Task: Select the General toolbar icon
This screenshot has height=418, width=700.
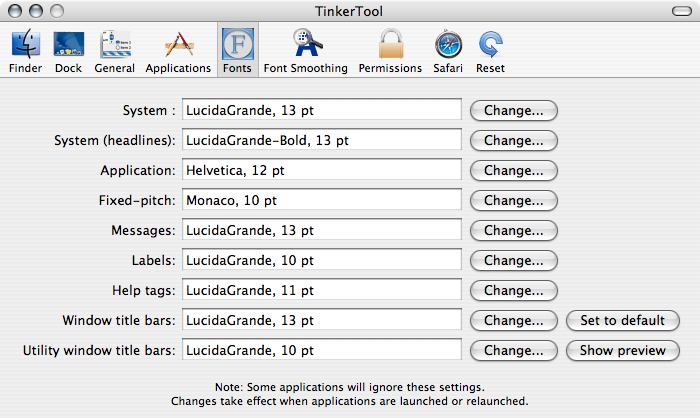Action: [x=115, y=46]
